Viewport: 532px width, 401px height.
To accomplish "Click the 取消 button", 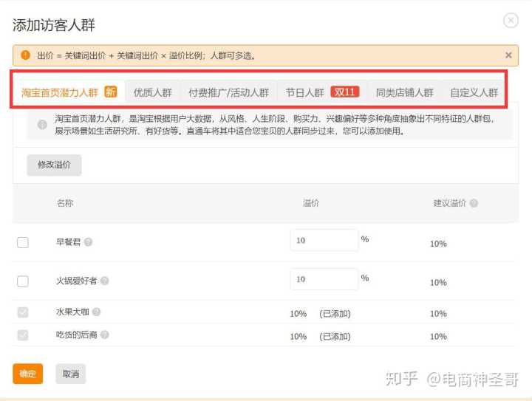I will 71,374.
